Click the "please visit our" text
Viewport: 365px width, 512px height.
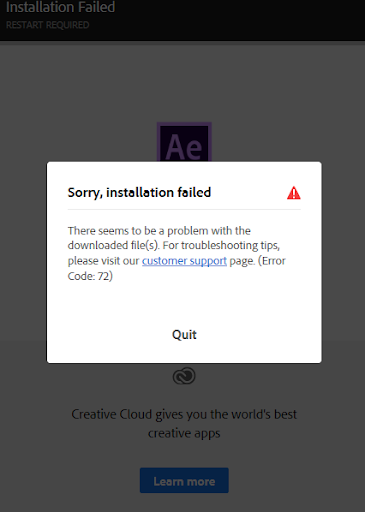click(x=103, y=261)
